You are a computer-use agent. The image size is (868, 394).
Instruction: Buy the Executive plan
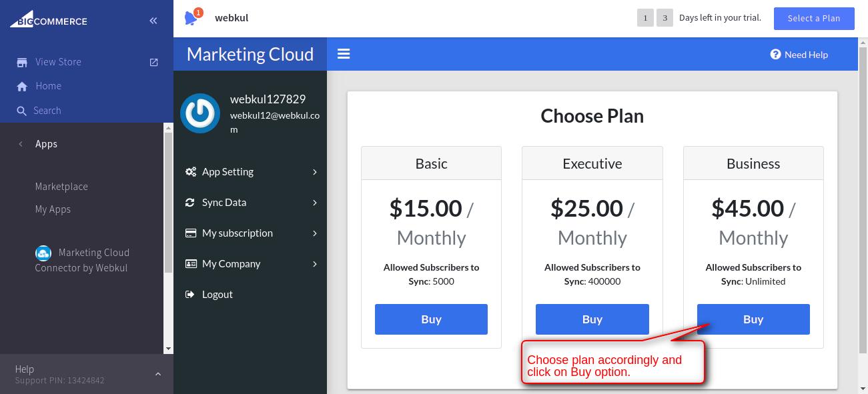(592, 319)
